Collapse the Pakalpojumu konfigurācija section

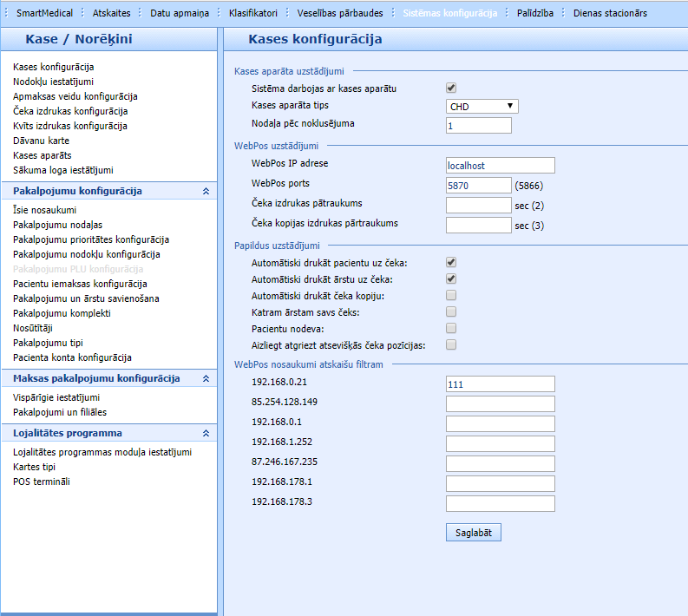click(206, 191)
